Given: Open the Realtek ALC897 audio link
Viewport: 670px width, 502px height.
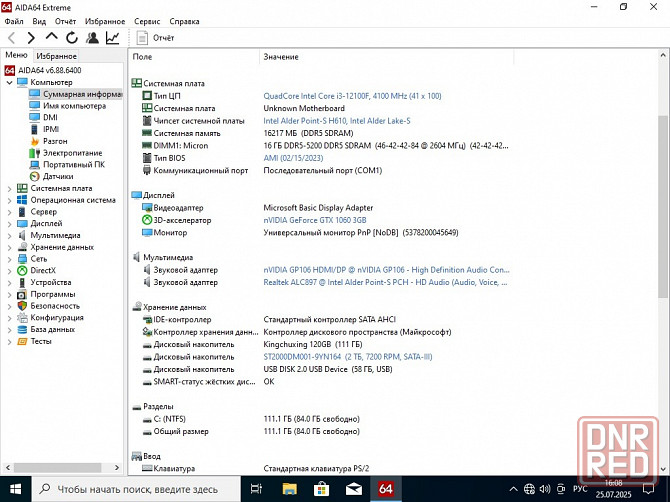Looking at the screenshot, I should (x=385, y=282).
